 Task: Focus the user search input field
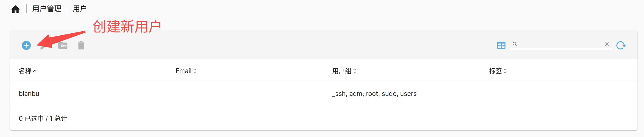tap(560, 44)
